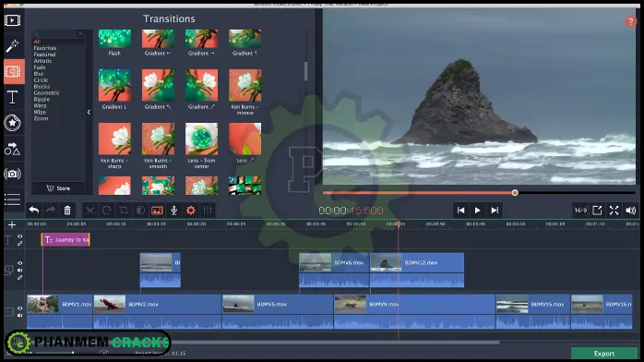Select the Geometric transitions category

click(x=46, y=93)
